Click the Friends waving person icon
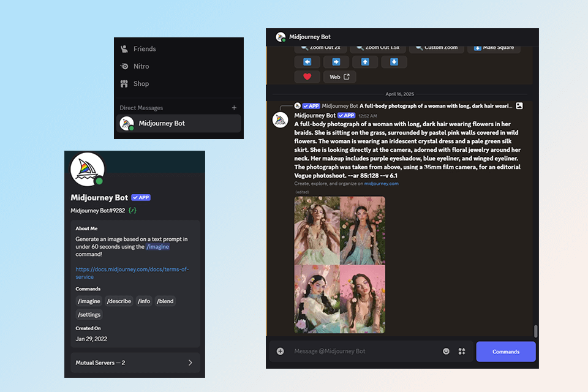This screenshot has width=588, height=392. click(124, 49)
